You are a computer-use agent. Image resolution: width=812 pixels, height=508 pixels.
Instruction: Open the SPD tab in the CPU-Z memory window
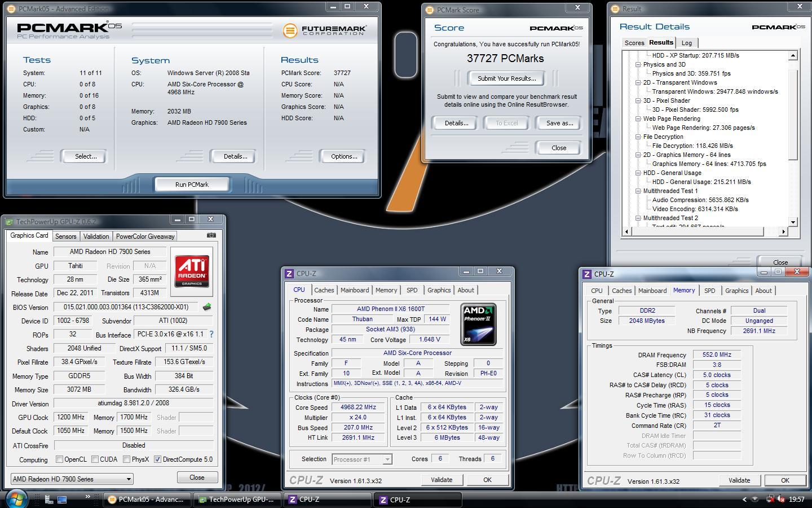709,291
